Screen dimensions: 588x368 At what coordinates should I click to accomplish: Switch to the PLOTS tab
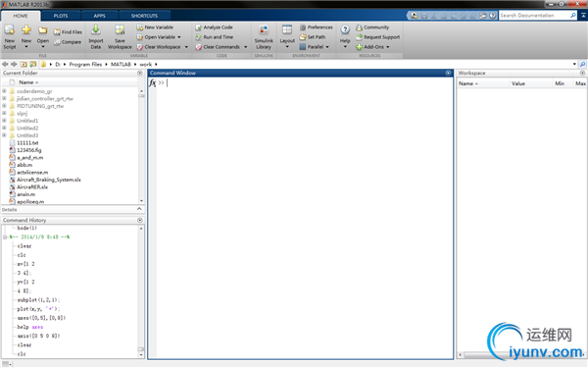coord(61,16)
